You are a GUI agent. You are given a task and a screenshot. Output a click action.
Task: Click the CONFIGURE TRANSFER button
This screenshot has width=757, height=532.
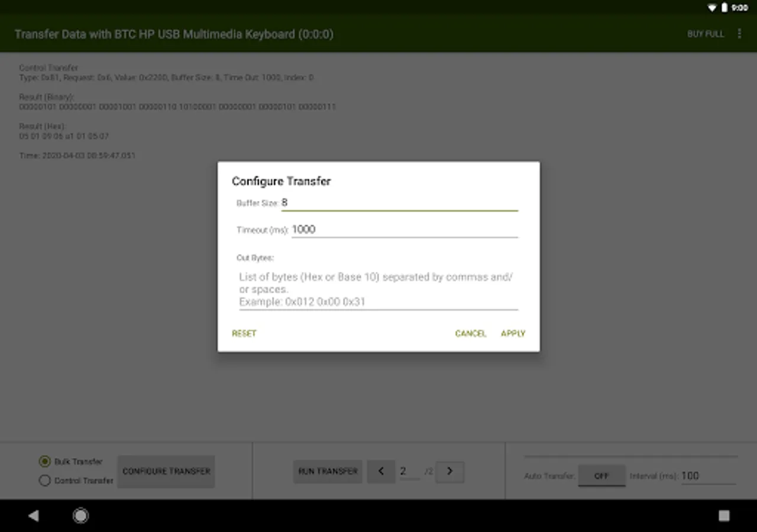click(166, 472)
